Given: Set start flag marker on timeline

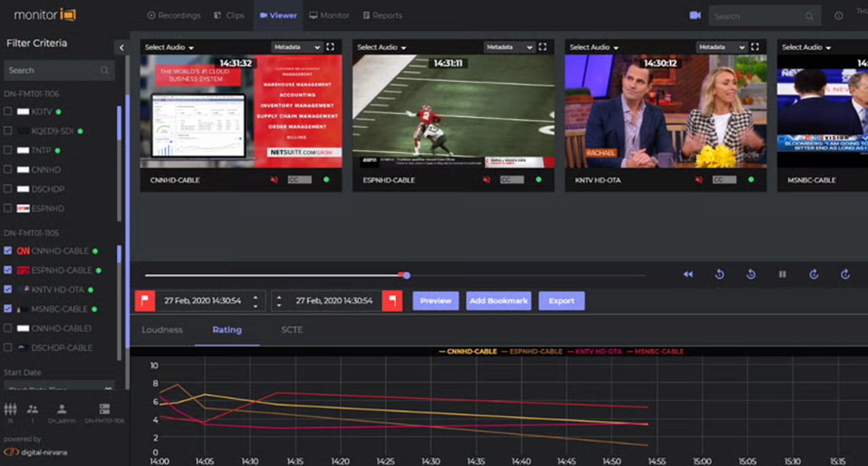Looking at the screenshot, I should (145, 300).
